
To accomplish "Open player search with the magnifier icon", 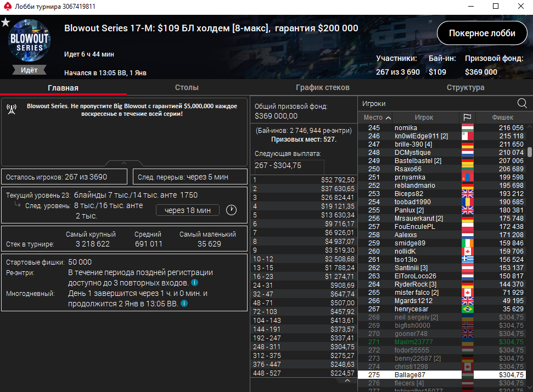I will 522,103.
